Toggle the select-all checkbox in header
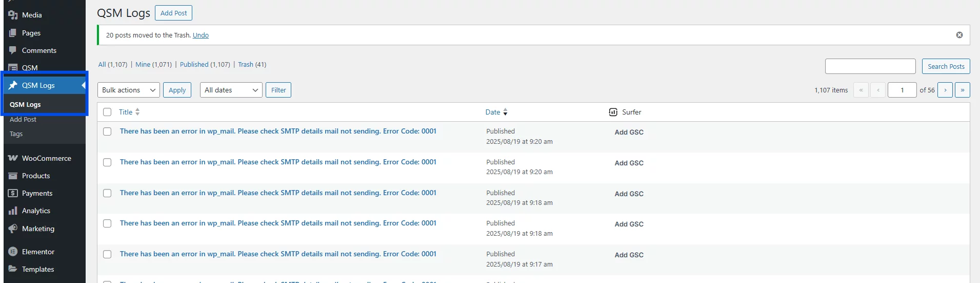Screen dimensions: 980x283 (x=107, y=112)
